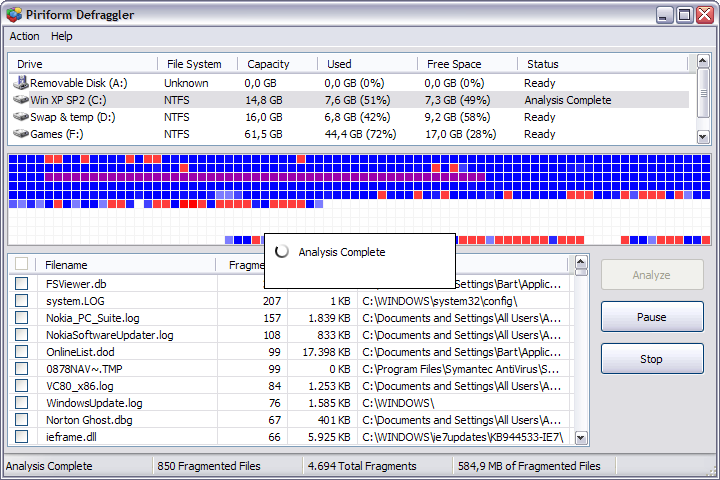Screen dimensions: 720x480
Task: Click the FSViewer.db filename
Action: point(76,284)
